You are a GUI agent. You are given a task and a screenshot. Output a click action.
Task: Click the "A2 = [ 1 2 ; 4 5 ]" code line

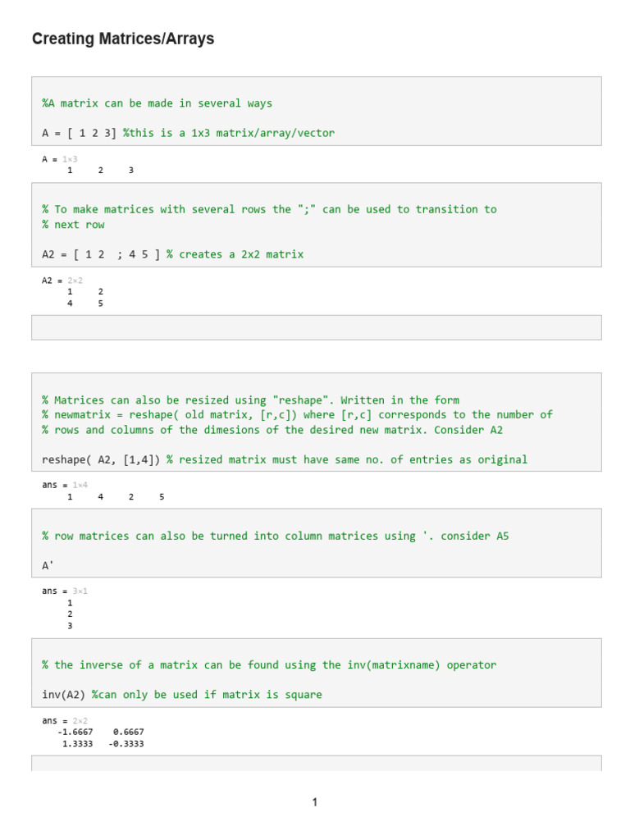click(101, 254)
